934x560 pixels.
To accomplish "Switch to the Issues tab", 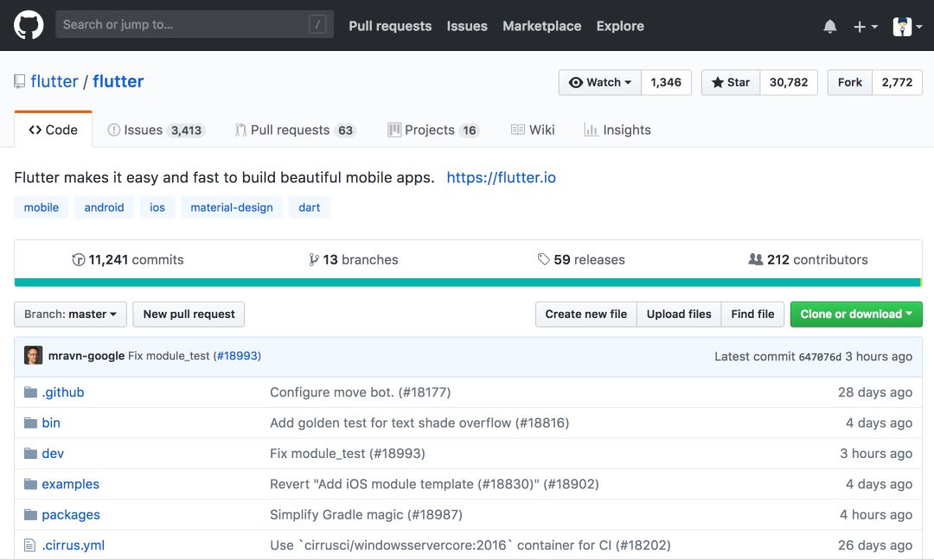I will coord(156,130).
